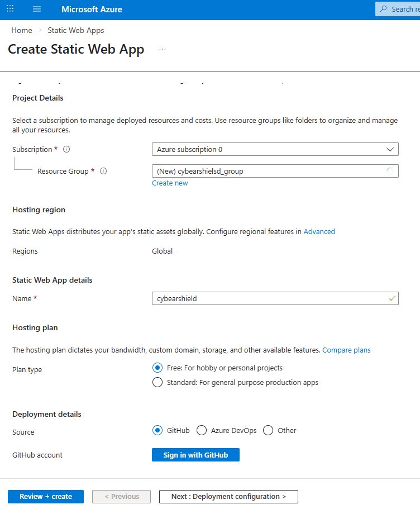Select Standard plan type radio button
Screen dimensions: 420x514
point(157,383)
